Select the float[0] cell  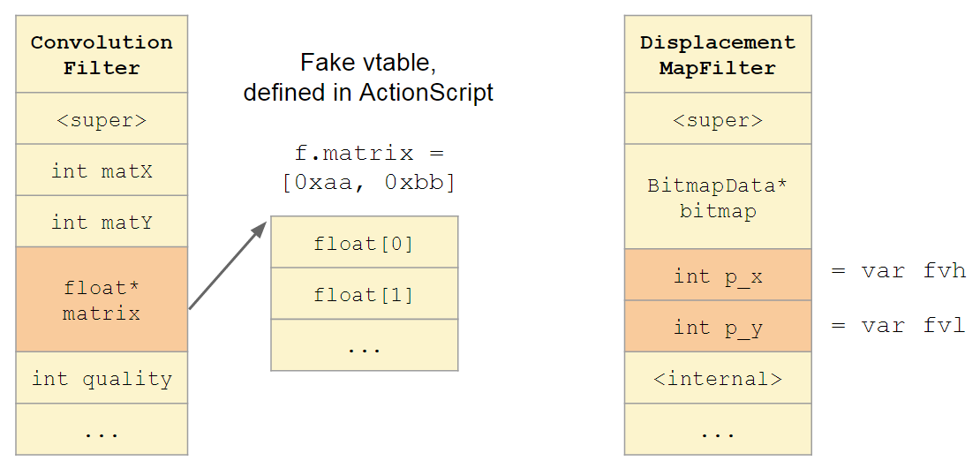click(364, 242)
